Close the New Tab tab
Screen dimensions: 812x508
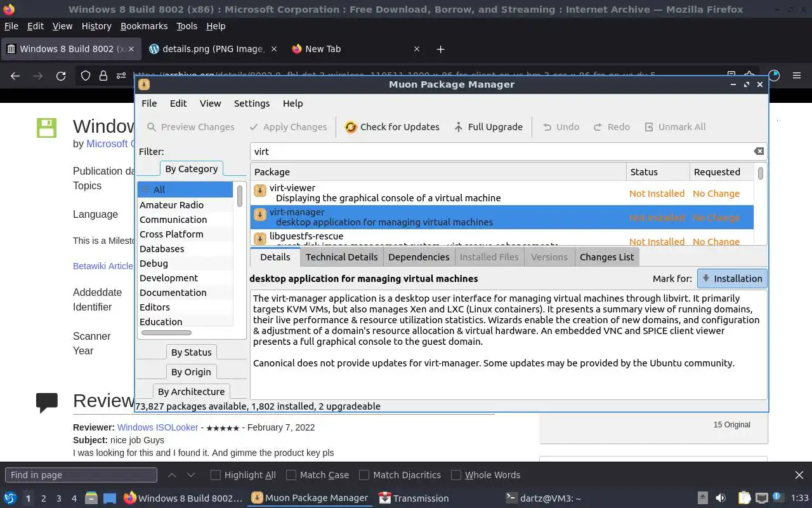417,49
